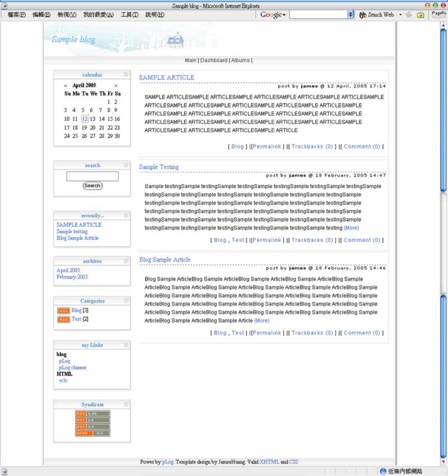
Task: Open the Google toolbar logo menu
Action: 273,15
